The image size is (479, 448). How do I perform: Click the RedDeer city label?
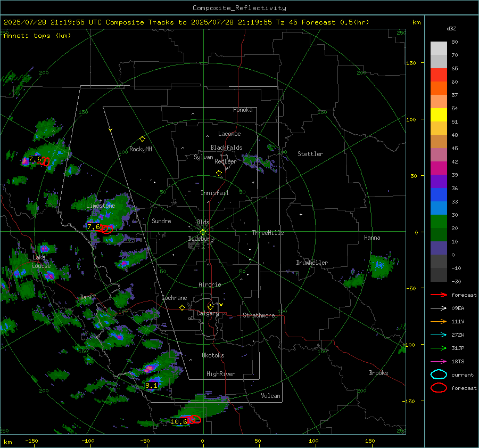click(x=226, y=161)
